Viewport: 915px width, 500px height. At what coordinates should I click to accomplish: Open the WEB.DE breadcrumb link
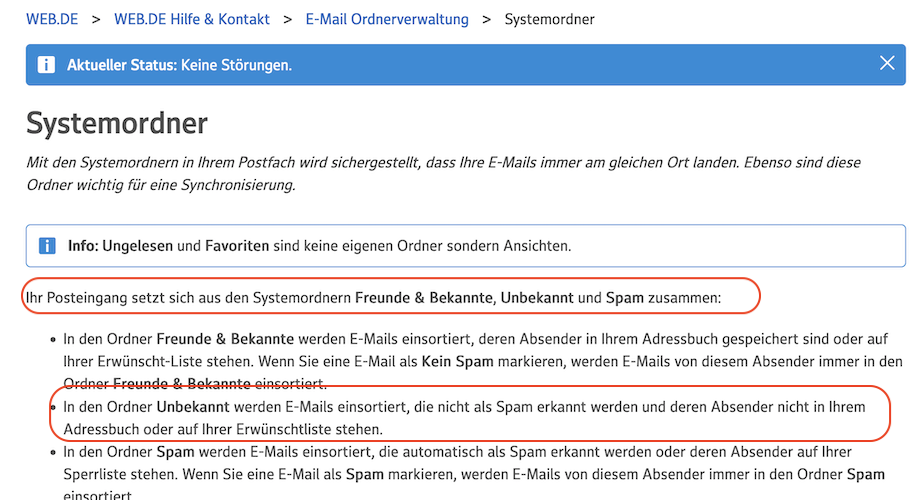click(x=52, y=19)
